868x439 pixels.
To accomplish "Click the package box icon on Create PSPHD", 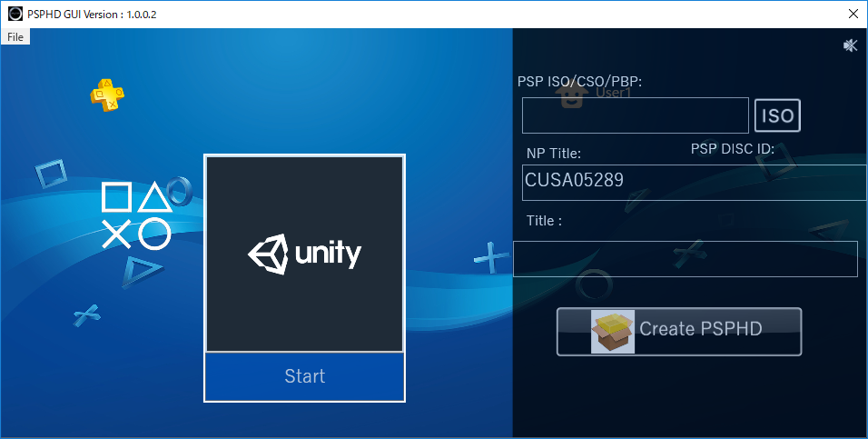I will click(x=613, y=332).
